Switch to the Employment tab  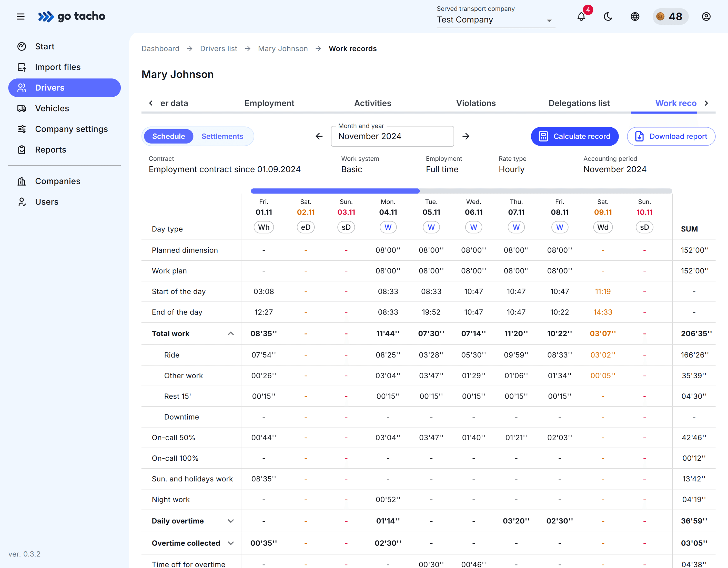[269, 103]
